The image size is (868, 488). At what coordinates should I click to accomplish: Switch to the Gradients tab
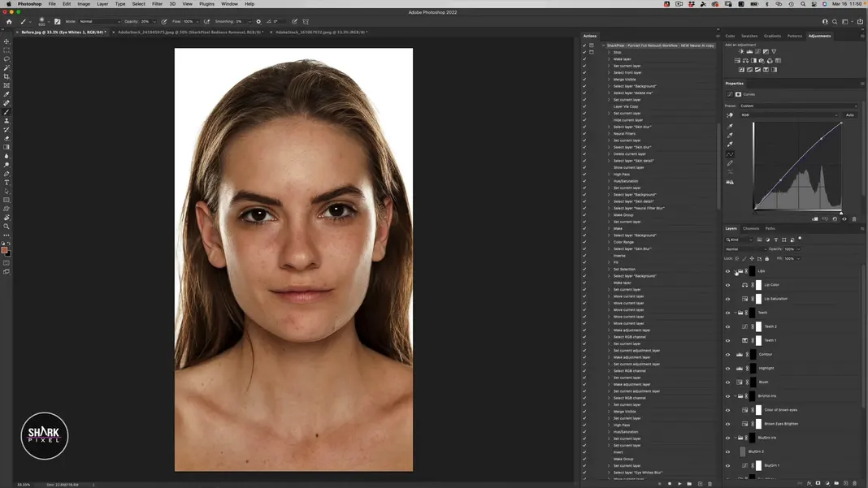coord(772,36)
